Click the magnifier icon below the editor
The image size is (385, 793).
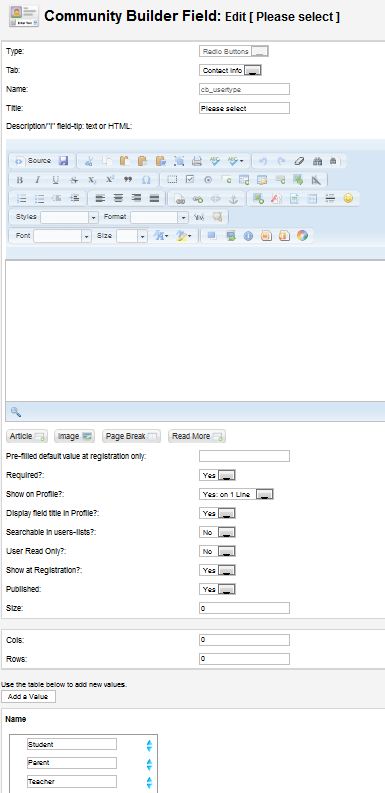(15, 412)
